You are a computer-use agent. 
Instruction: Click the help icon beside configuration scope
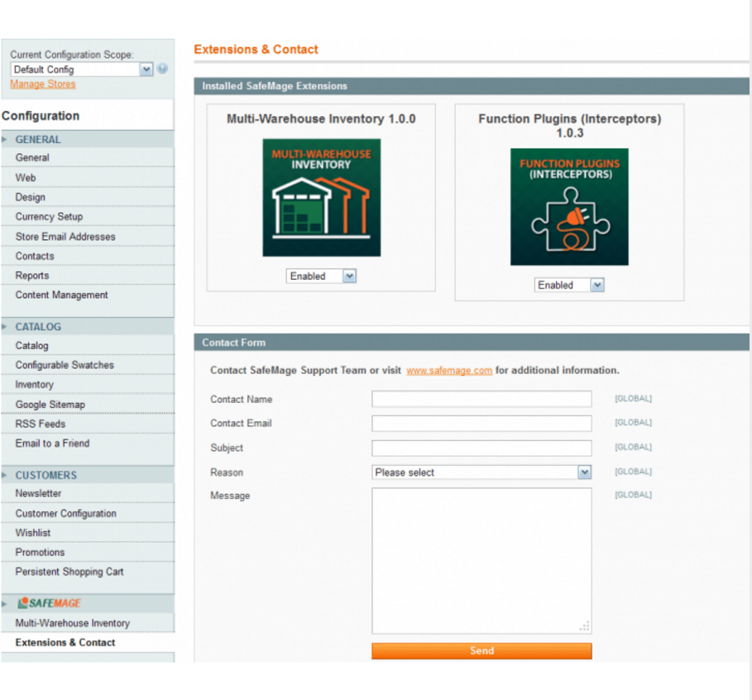click(x=162, y=69)
